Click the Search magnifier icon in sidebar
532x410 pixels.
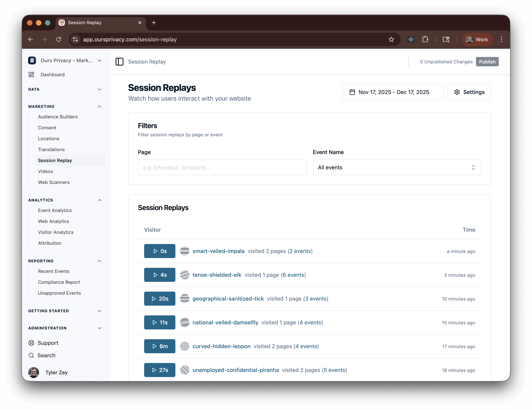click(x=31, y=355)
